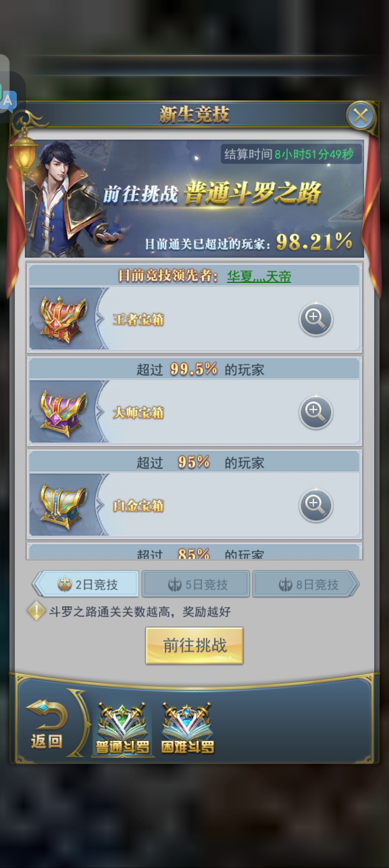Tap the 白金宝箱 chest icon

click(x=64, y=506)
